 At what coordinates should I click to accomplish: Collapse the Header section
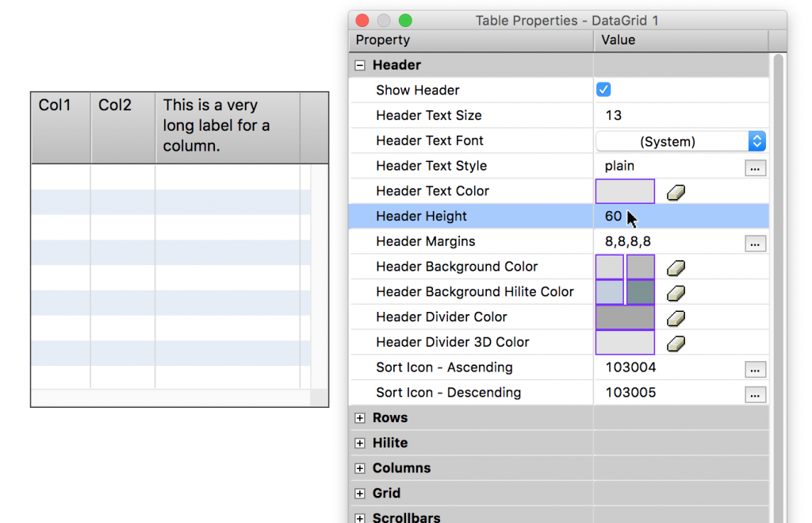[360, 66]
